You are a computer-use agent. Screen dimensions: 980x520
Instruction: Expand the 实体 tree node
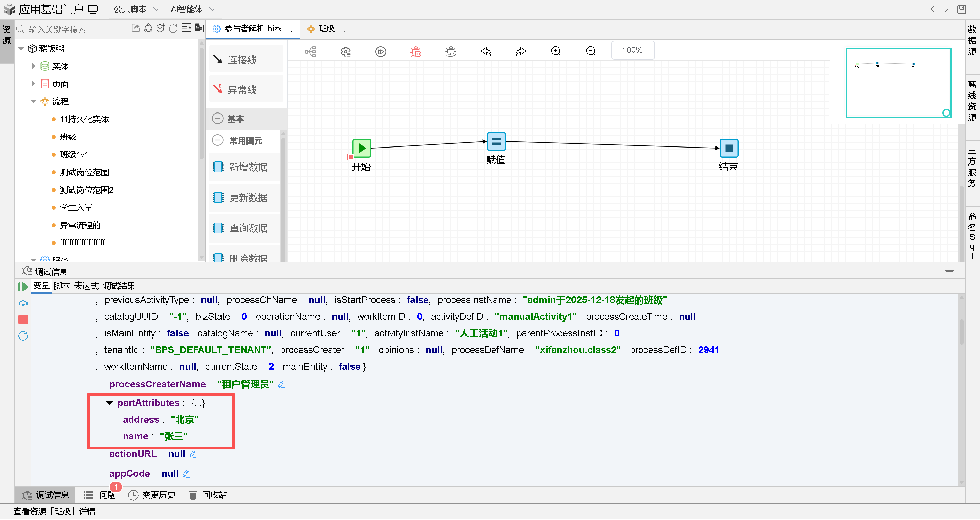coord(33,66)
